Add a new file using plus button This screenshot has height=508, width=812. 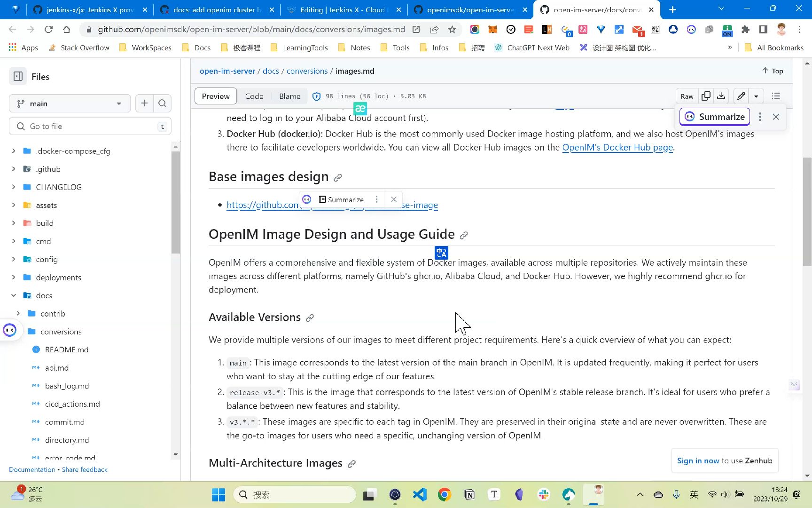click(x=144, y=103)
